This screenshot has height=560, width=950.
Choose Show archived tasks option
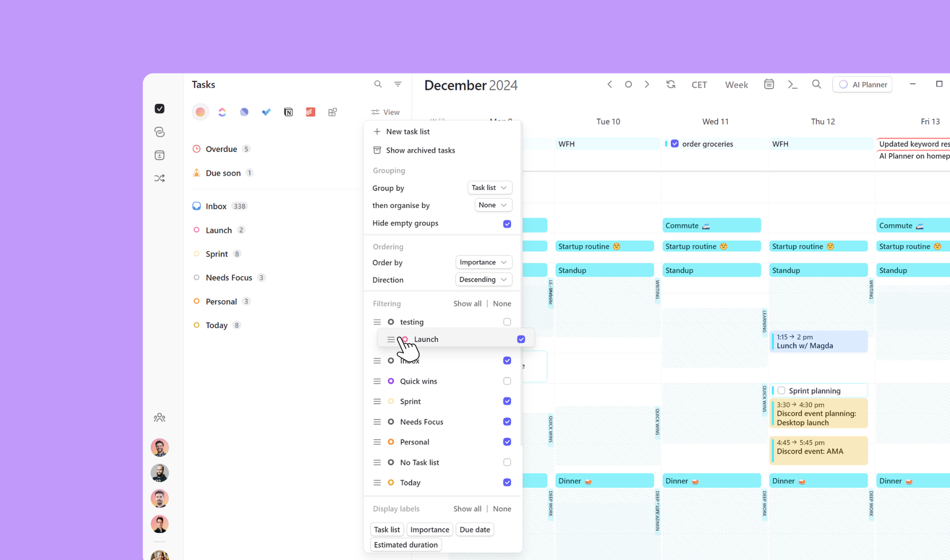420,150
